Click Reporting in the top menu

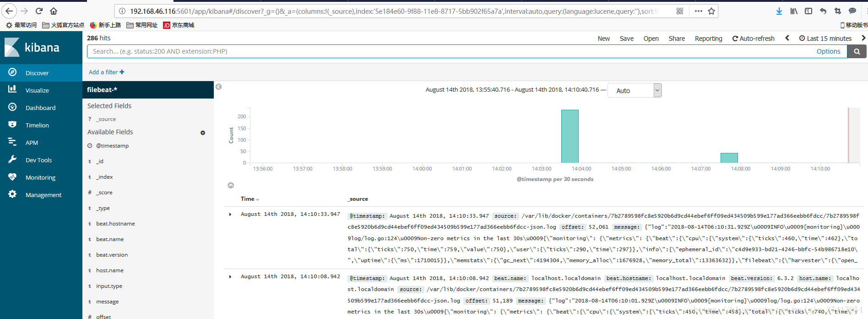point(708,38)
